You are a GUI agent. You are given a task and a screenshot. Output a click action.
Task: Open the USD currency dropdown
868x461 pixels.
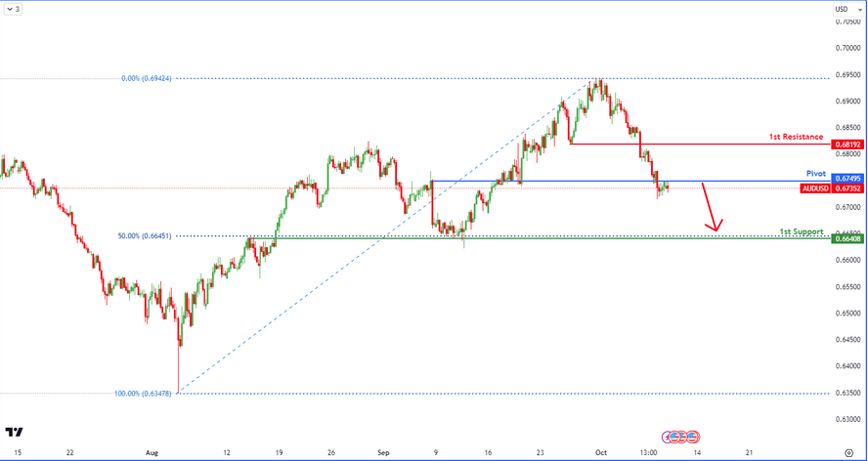coord(847,10)
